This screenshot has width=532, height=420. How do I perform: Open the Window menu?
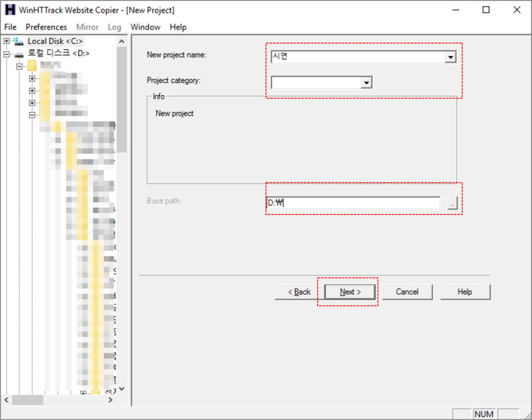pyautogui.click(x=146, y=27)
